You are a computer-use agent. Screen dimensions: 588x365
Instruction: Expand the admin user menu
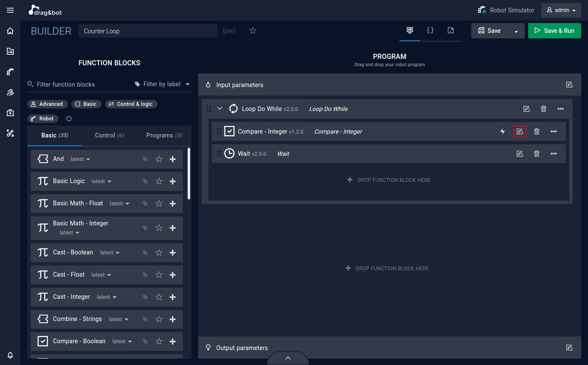tap(561, 10)
